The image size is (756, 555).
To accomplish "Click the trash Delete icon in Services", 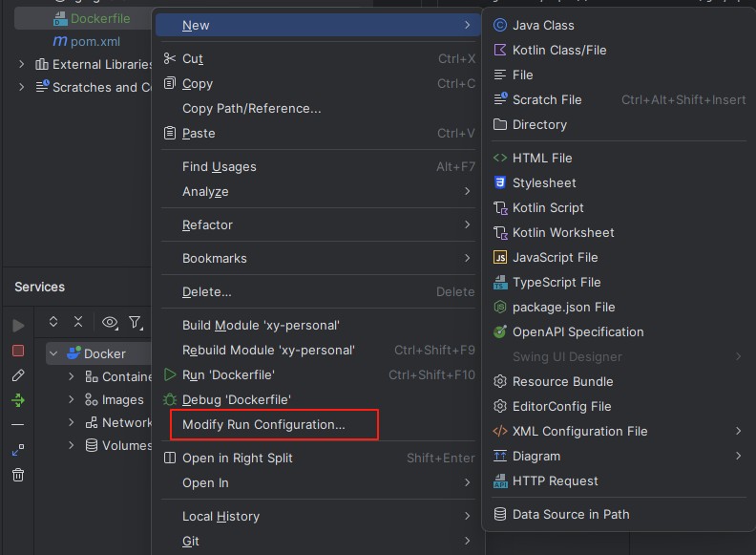I will [x=18, y=475].
